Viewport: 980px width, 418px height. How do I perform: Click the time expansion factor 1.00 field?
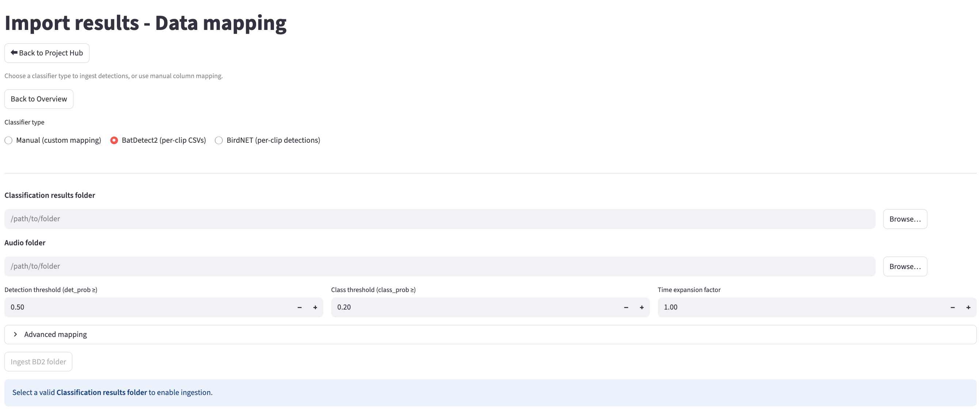click(799, 307)
